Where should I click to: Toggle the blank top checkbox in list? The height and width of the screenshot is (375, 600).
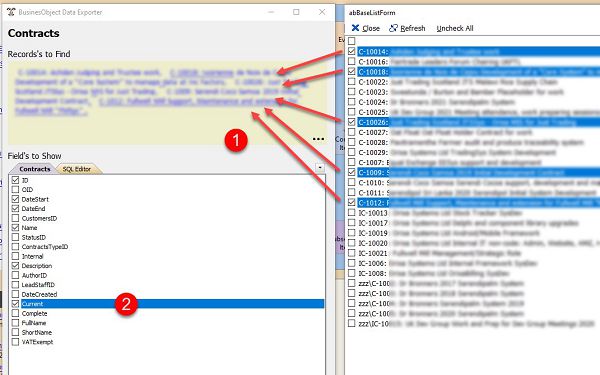click(x=352, y=41)
